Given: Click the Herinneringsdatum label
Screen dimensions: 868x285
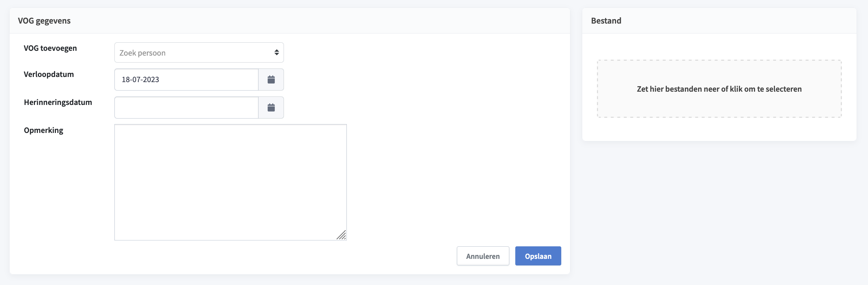Looking at the screenshot, I should click(x=58, y=102).
